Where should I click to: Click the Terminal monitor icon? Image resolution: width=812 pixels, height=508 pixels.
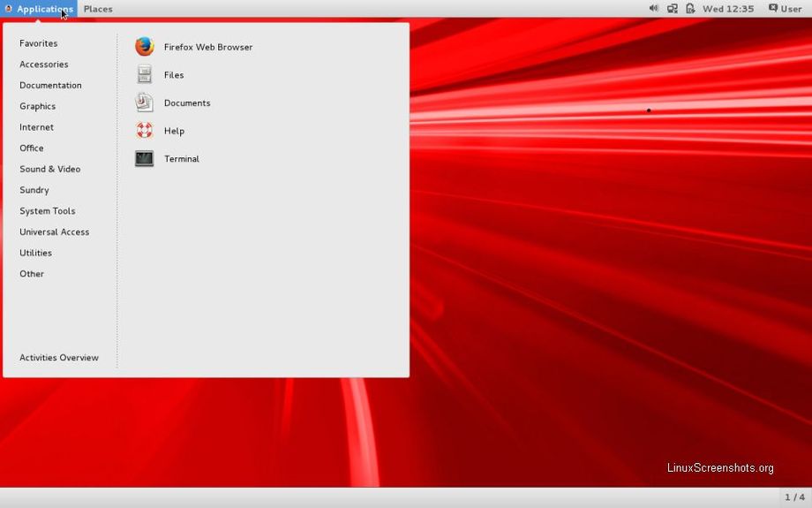pos(145,159)
